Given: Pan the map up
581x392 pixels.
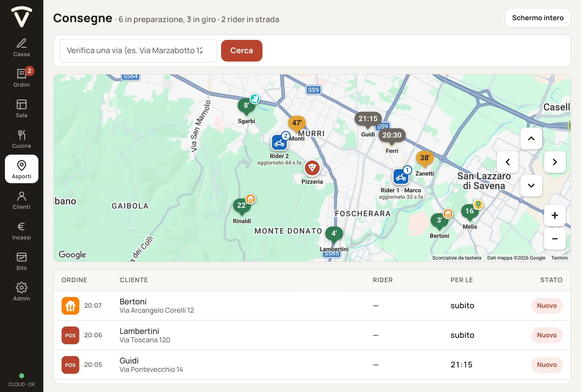Looking at the screenshot, I should coord(531,138).
